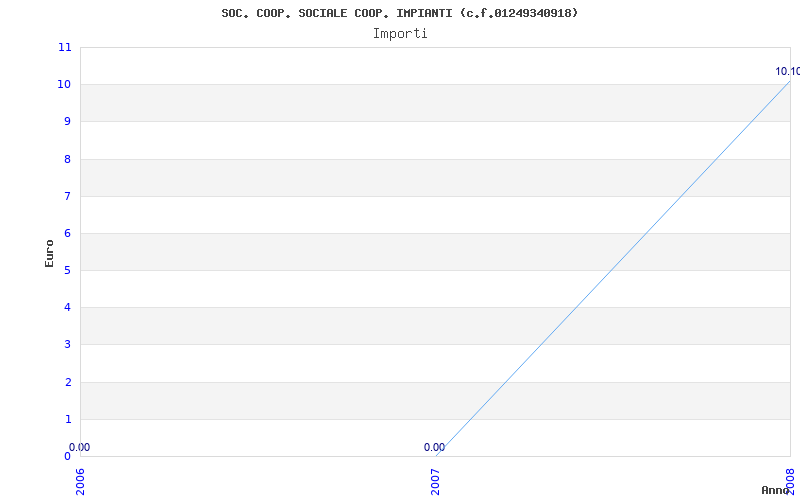Select the 'Importi' subtitle
This screenshot has height=500, width=800.
coord(400,34)
